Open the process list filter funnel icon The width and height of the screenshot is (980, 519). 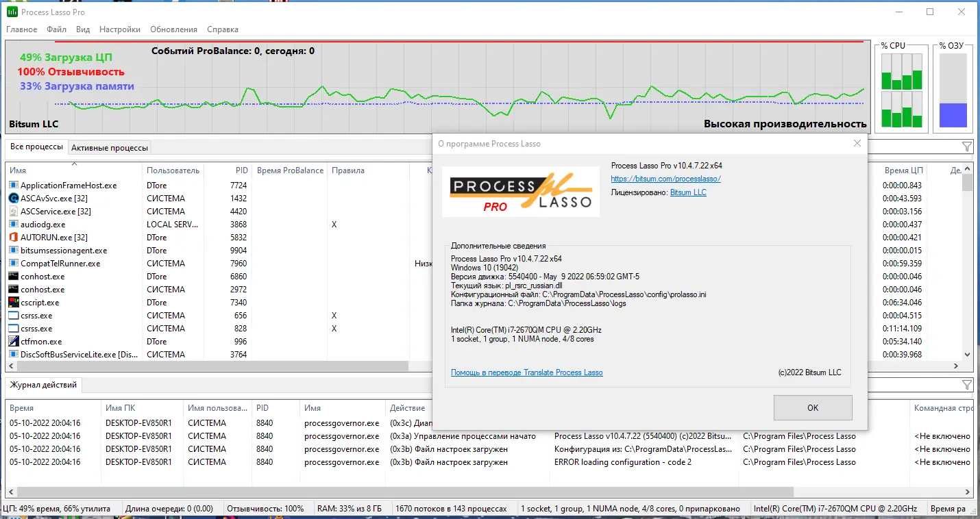[966, 147]
